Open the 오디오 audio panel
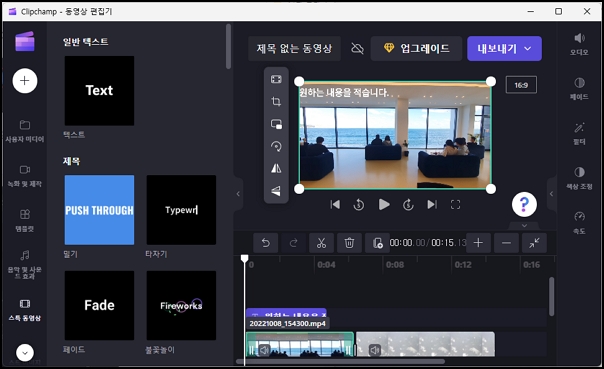Viewport: 604px width, 369px height. point(579,44)
